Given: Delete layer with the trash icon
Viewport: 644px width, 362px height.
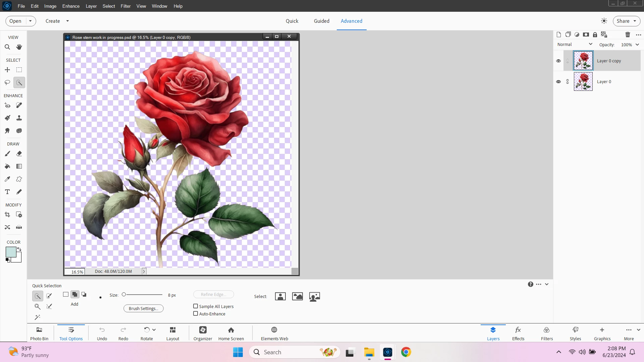Looking at the screenshot, I should tap(628, 35).
